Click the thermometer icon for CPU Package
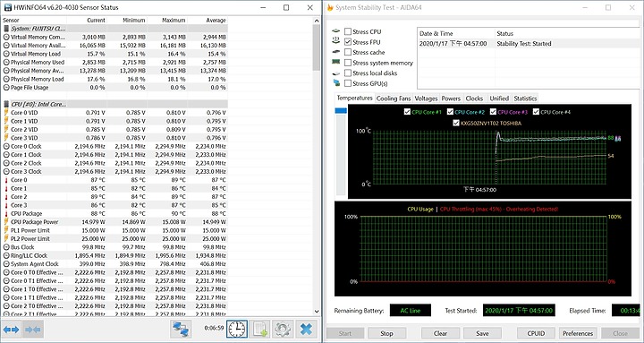Screen dimensions: 644x343 pyautogui.click(x=6, y=213)
